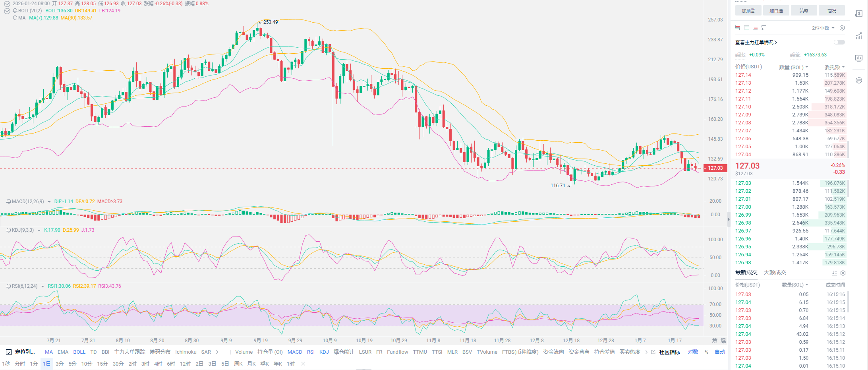Viewport: 868px width, 370px height.
Task: Open the order book settings hexagon icon
Action: coord(842,28)
